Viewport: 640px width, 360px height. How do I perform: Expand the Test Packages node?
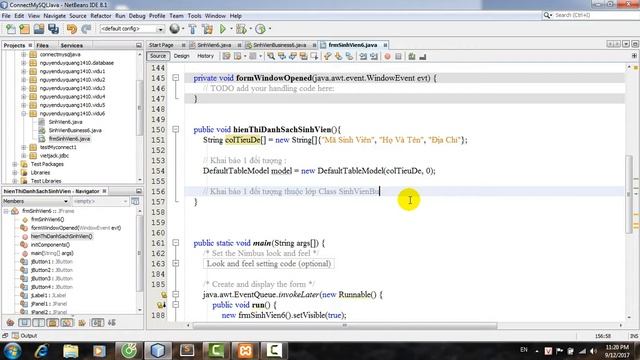tap(15, 164)
